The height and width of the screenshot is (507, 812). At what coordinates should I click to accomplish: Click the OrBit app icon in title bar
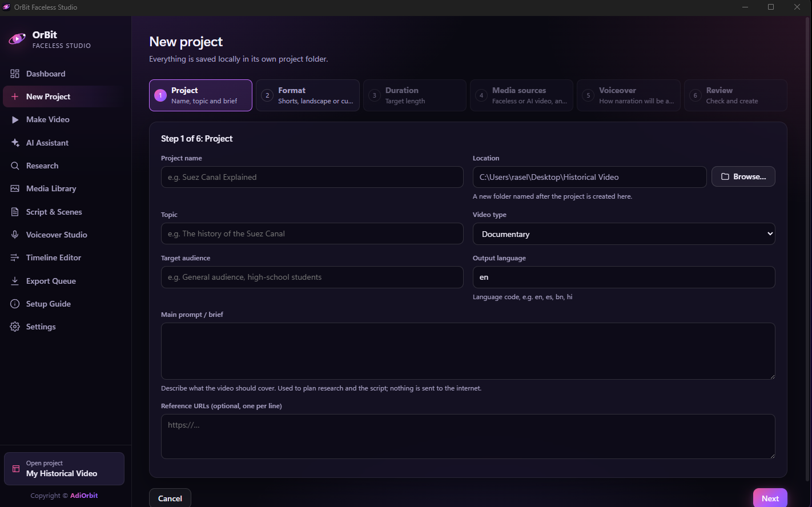(x=6, y=7)
